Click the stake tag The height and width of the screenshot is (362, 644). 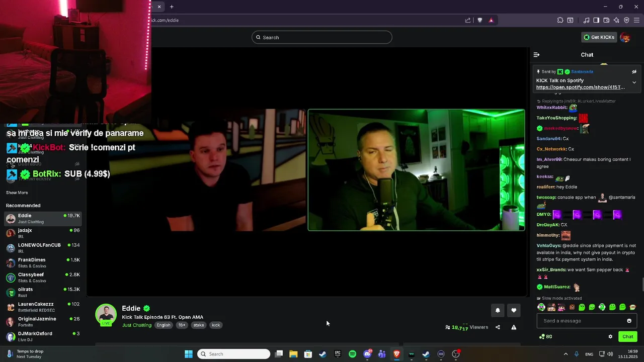click(199, 325)
